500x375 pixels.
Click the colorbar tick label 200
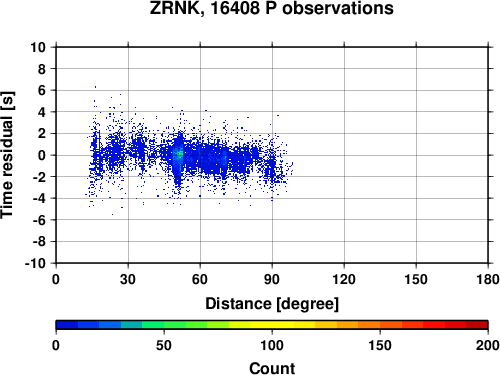coord(488,345)
